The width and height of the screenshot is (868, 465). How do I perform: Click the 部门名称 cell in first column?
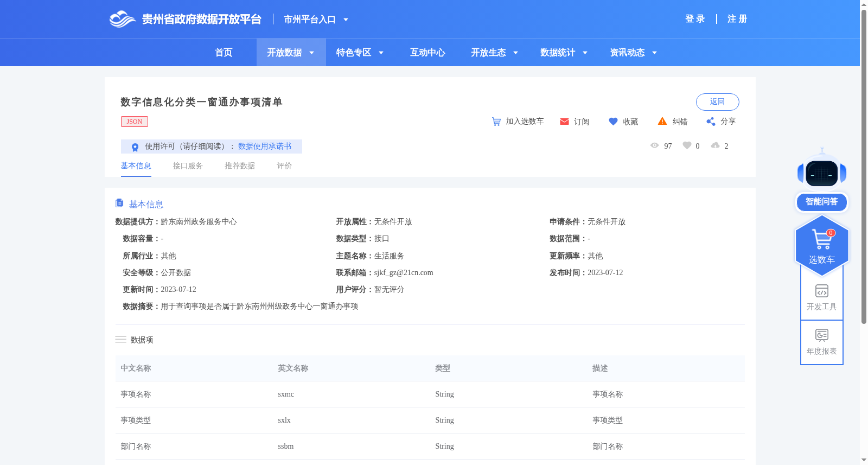click(136, 447)
